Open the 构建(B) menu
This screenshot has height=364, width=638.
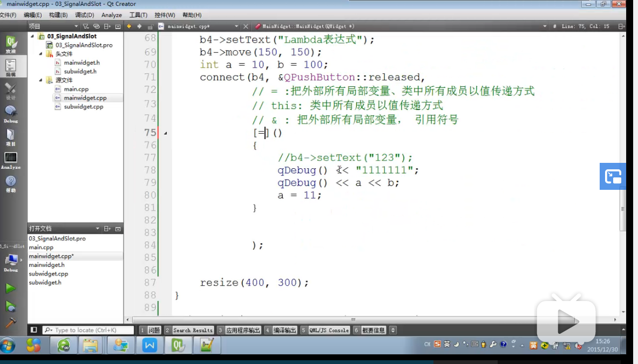tap(58, 15)
